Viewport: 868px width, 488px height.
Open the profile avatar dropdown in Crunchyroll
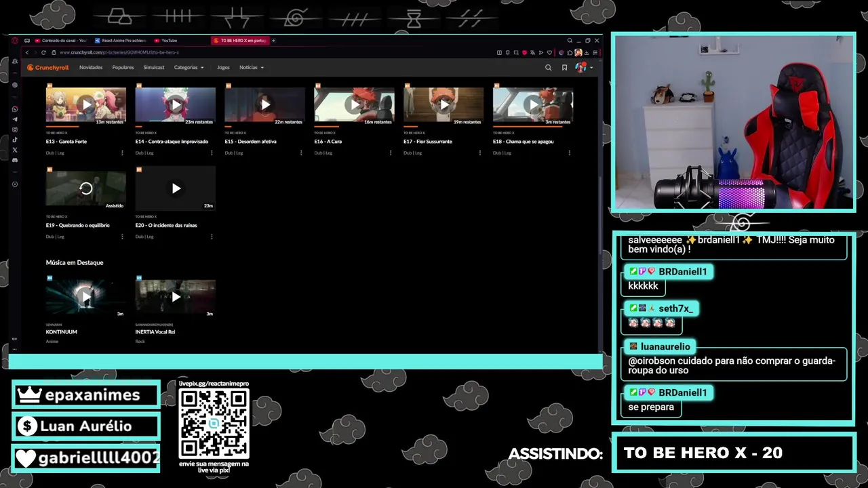point(584,68)
